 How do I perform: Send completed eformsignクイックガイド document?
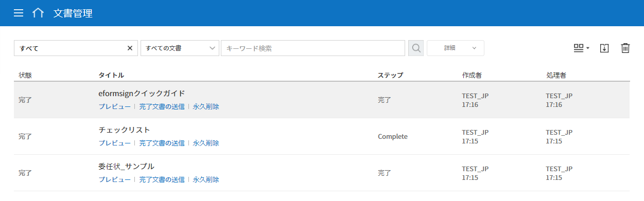point(162,107)
